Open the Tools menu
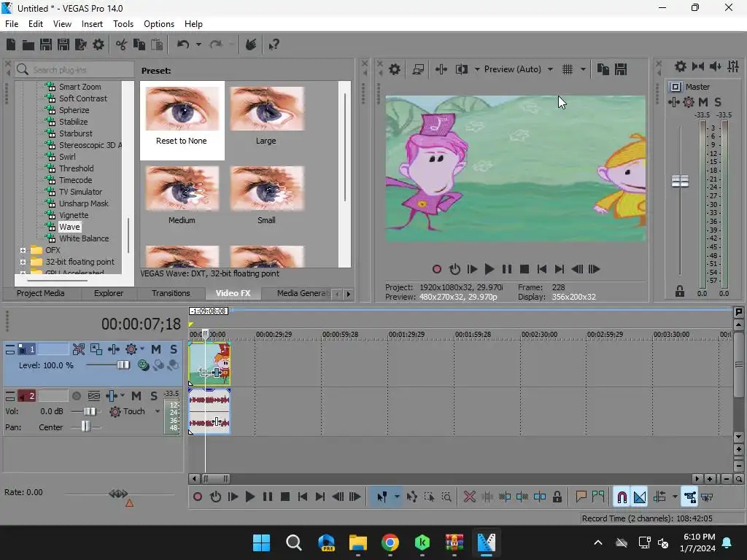This screenshot has height=560, width=747. (123, 24)
